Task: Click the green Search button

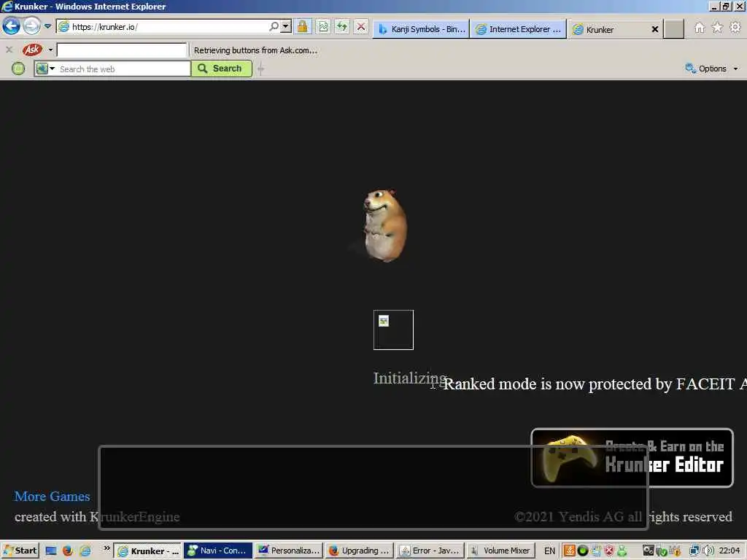Action: [222, 69]
